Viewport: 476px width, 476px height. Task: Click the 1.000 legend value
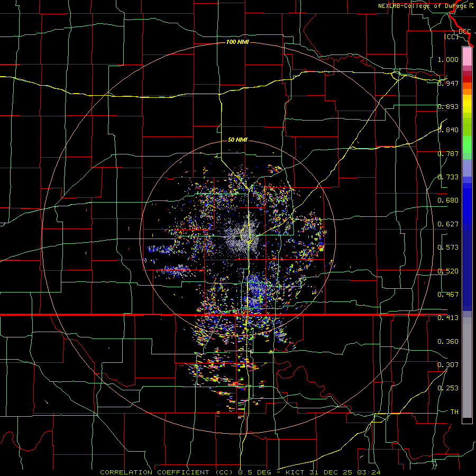[448, 59]
